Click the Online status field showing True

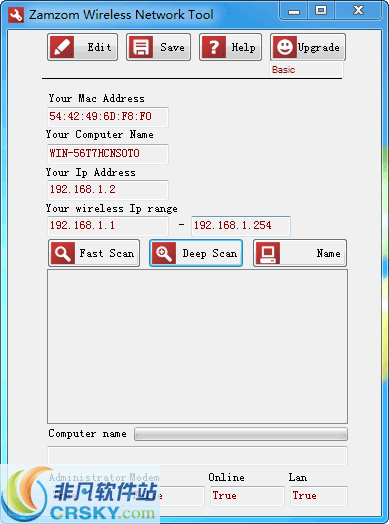tap(247, 496)
